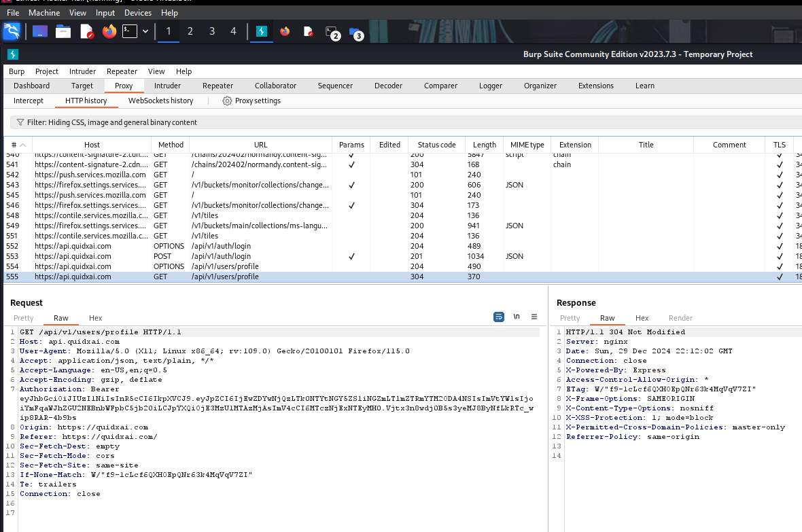Open the VirtualBox Machine menu
The height and width of the screenshot is (532, 802).
coord(44,13)
